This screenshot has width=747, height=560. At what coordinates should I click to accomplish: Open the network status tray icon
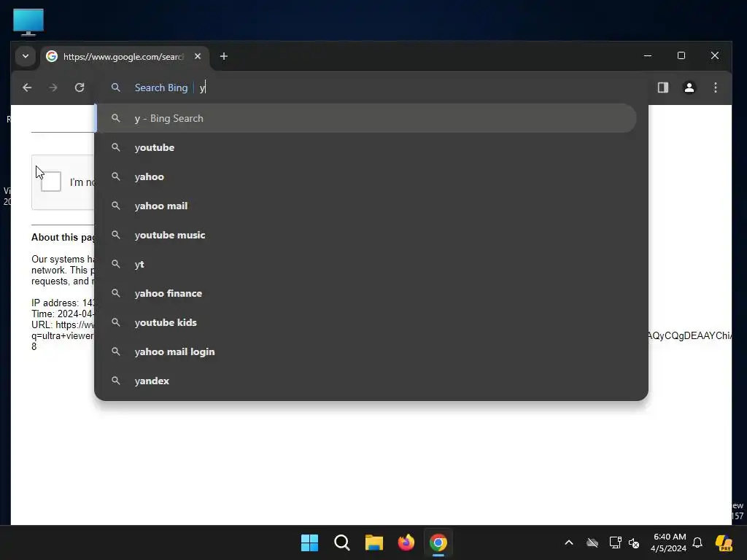tap(615, 542)
